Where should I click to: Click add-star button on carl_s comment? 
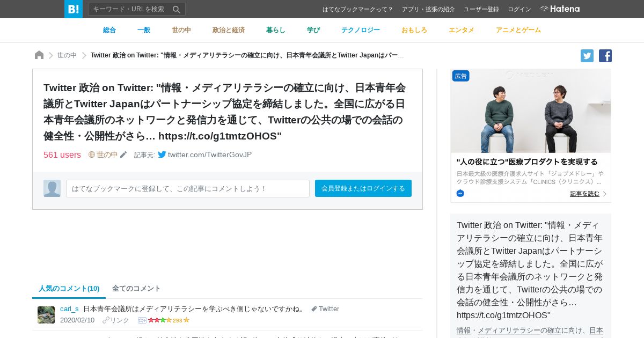pyautogui.click(x=142, y=320)
